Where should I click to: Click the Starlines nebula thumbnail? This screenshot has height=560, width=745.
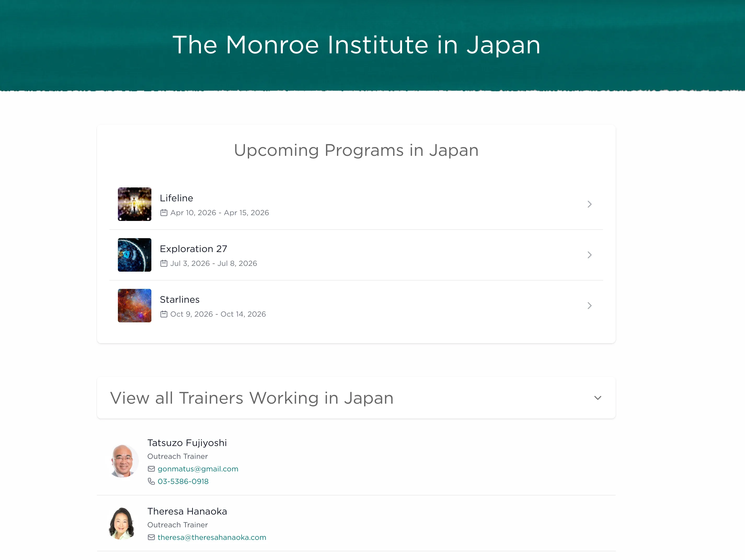point(134,306)
